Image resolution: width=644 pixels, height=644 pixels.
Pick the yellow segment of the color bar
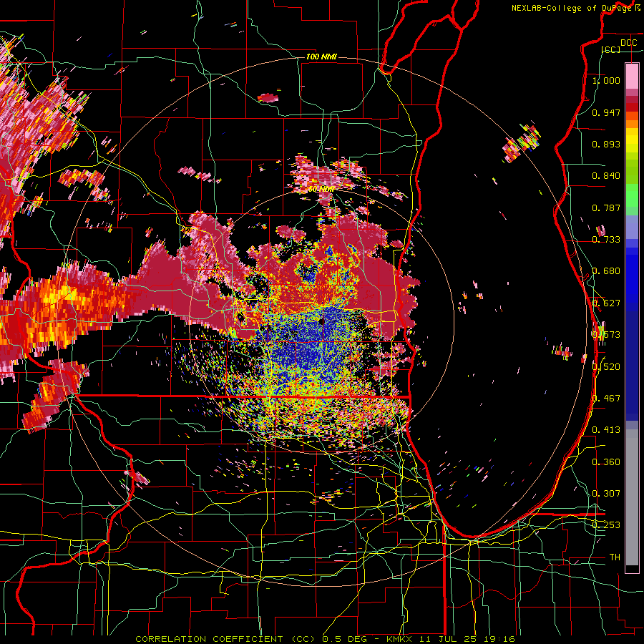[632, 141]
